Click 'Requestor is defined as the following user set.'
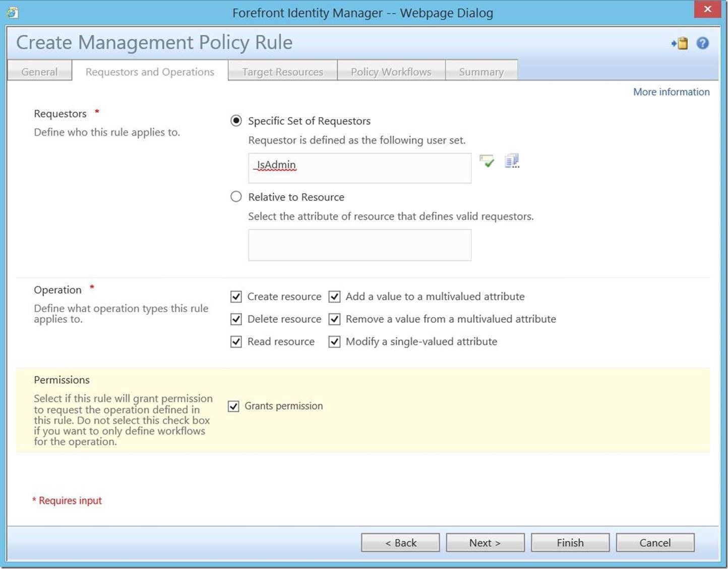Screen dimensions: 728x569 click(357, 140)
